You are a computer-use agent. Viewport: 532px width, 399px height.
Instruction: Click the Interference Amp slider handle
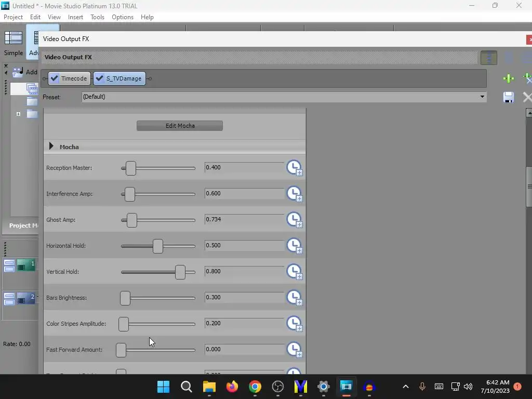[129, 194]
